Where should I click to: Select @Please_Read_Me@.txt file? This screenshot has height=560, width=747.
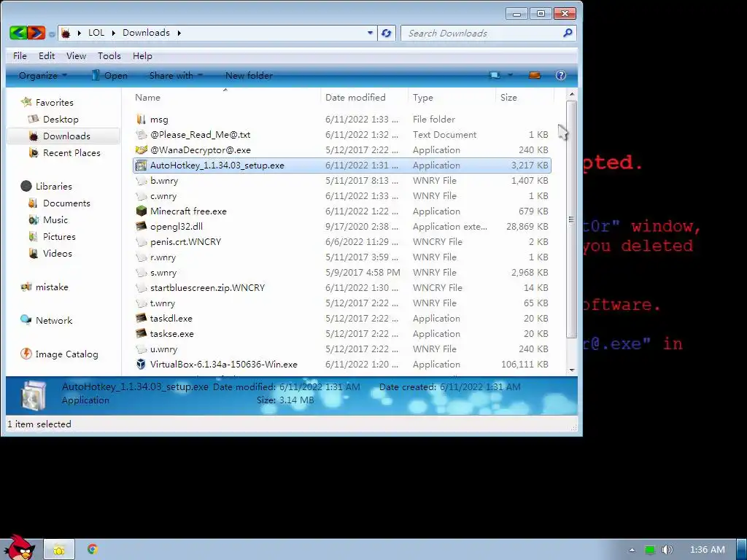click(x=200, y=134)
